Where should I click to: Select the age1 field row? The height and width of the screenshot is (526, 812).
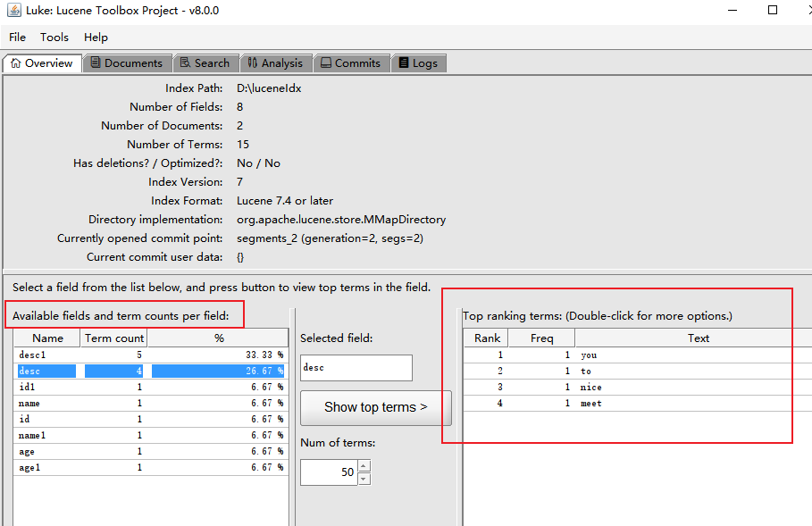[x=151, y=467]
